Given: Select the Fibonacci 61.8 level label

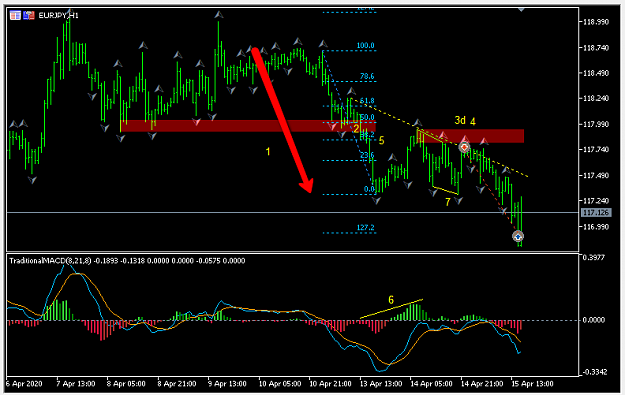Looking at the screenshot, I should [x=367, y=101].
